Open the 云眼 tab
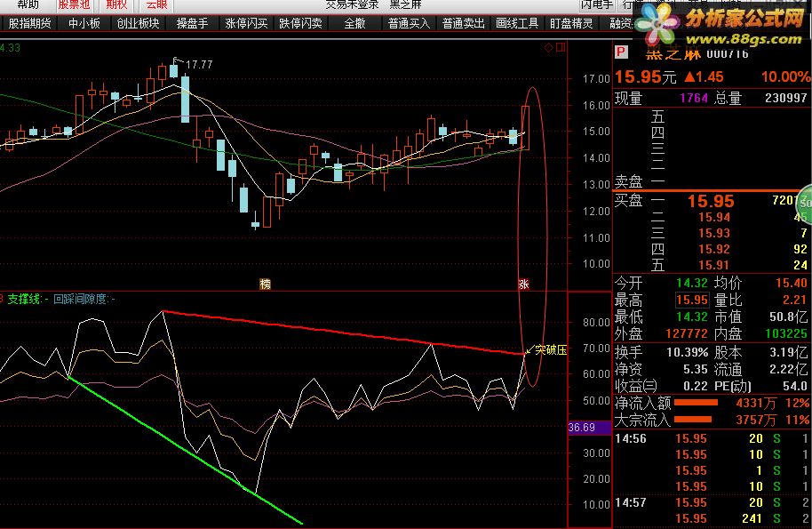812x529 pixels. 156,4
